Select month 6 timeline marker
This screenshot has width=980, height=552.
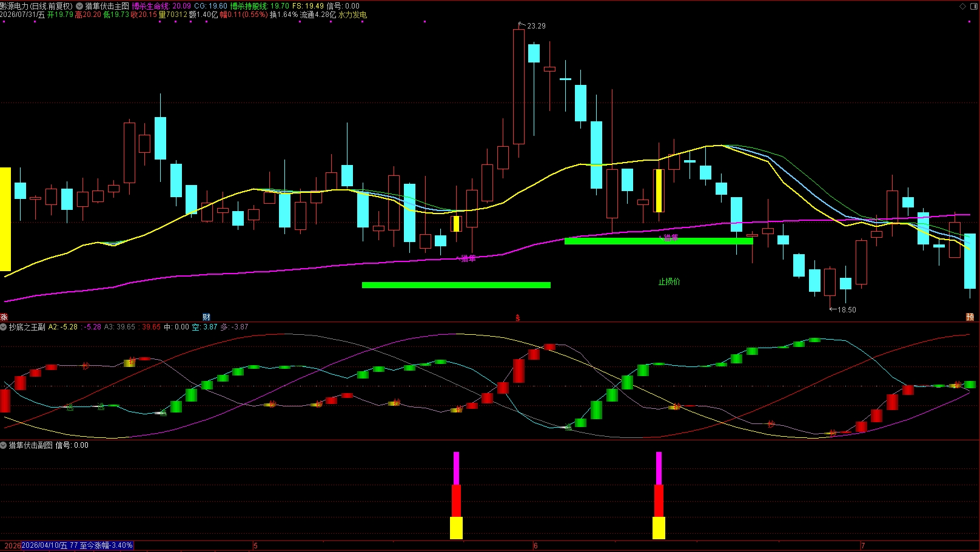535,546
